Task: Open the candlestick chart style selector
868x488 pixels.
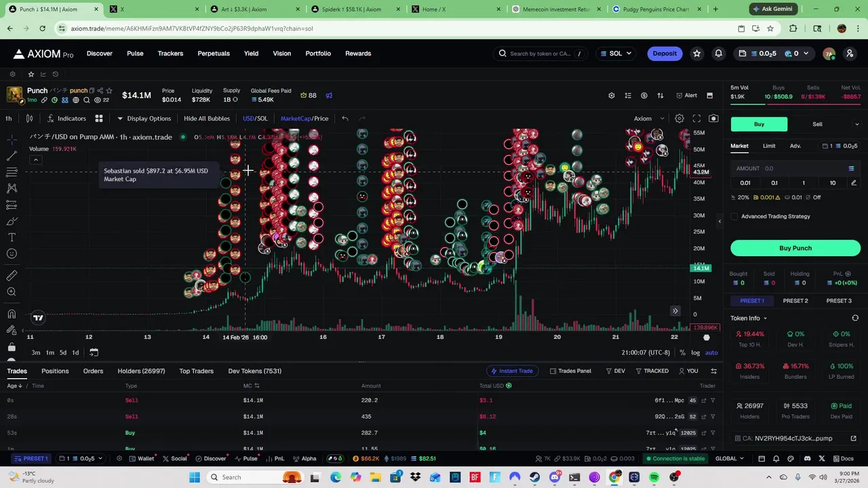Action: (29, 119)
